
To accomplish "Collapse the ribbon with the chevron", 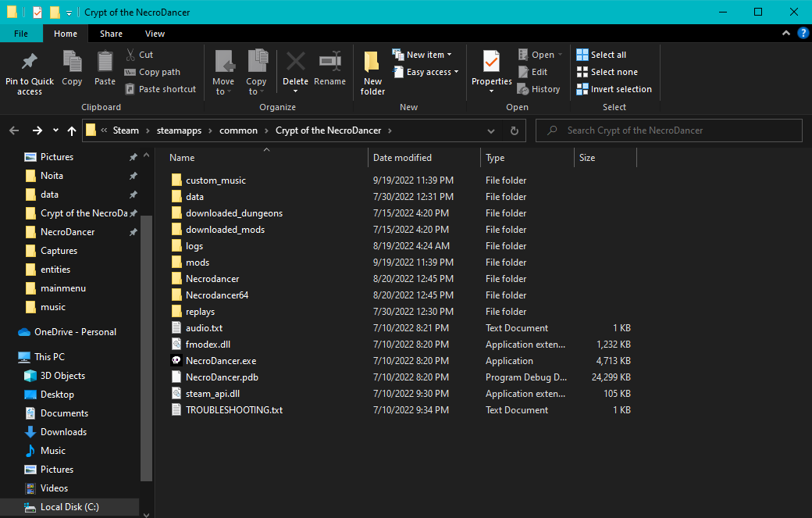I will click(x=786, y=33).
